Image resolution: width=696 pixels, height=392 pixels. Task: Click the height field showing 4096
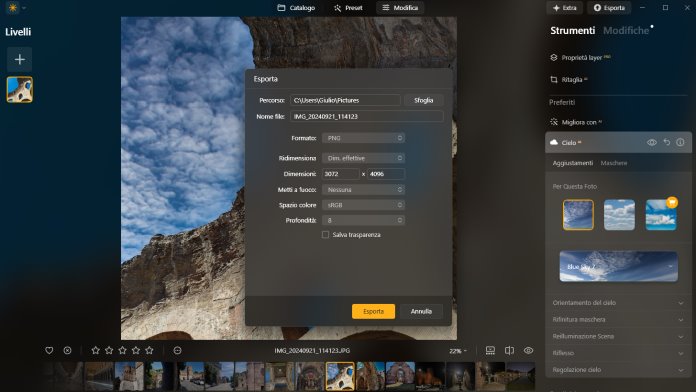[x=386, y=174]
